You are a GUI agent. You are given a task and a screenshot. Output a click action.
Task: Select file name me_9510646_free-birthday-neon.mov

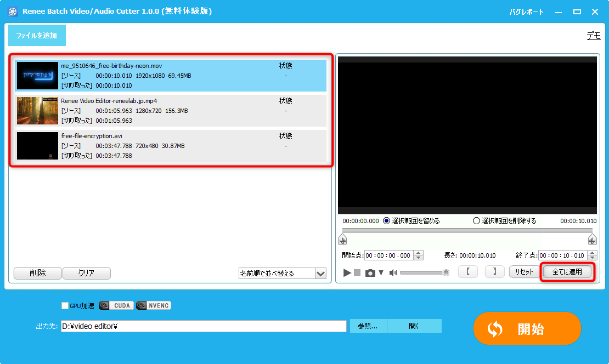111,66
